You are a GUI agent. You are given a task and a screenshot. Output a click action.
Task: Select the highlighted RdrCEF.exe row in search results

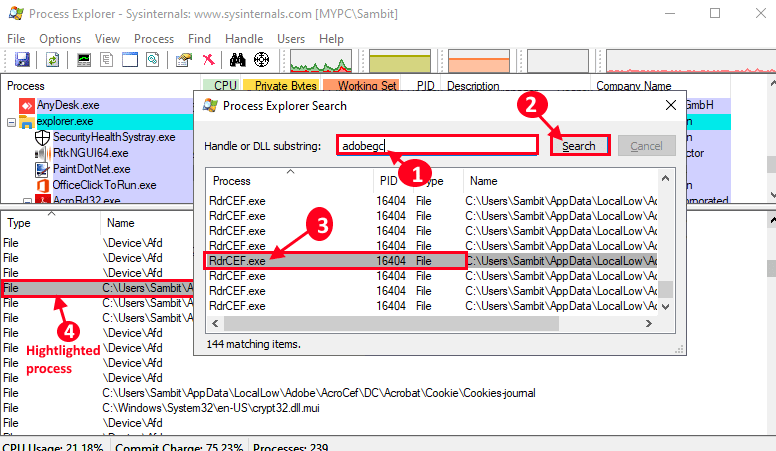pos(431,261)
